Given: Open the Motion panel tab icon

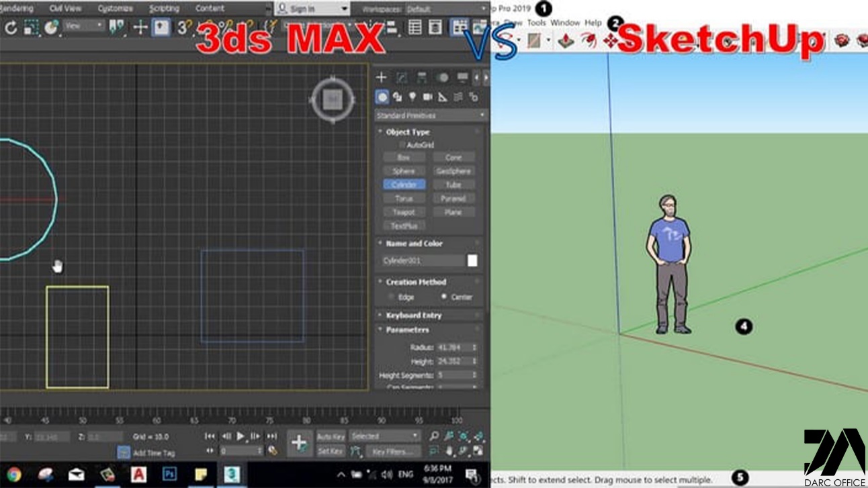Looking at the screenshot, I should [442, 78].
